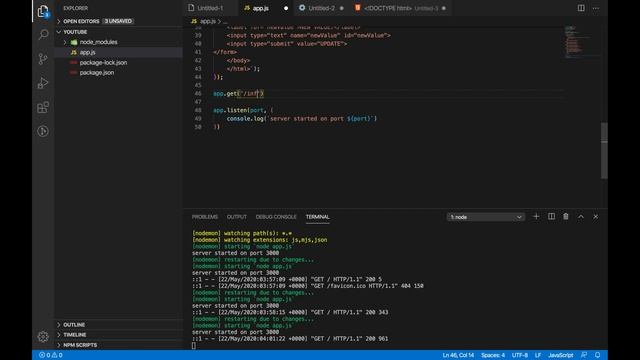The height and width of the screenshot is (360, 640).
Task: Click the node_modules folder icon
Action: tap(74, 42)
